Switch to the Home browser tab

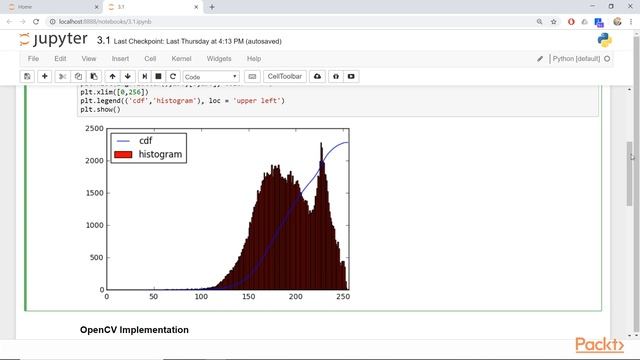click(51, 7)
